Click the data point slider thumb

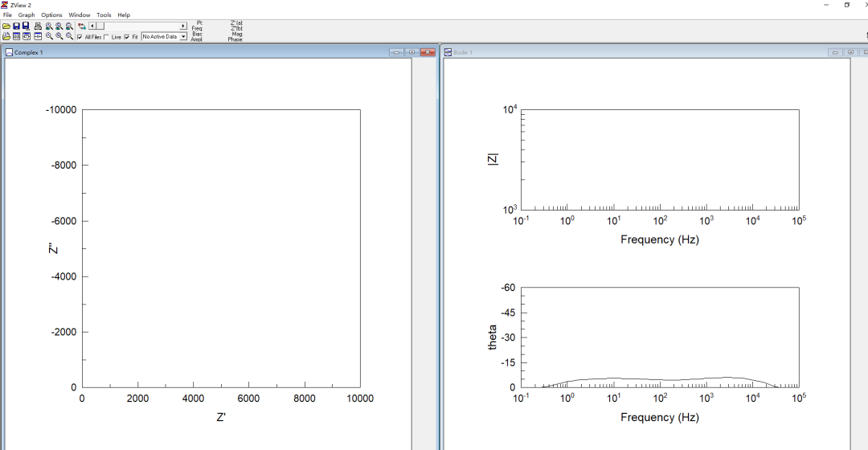pyautogui.click(x=100, y=27)
